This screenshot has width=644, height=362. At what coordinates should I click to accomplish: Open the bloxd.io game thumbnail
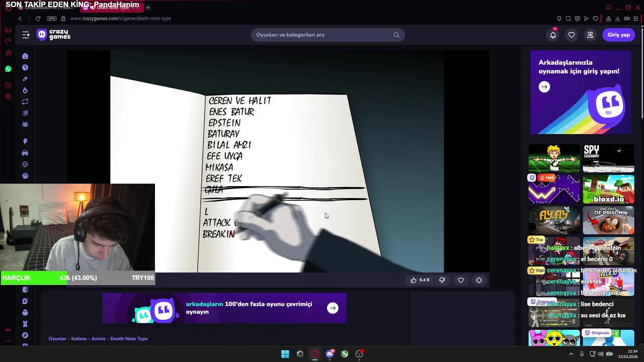click(608, 189)
